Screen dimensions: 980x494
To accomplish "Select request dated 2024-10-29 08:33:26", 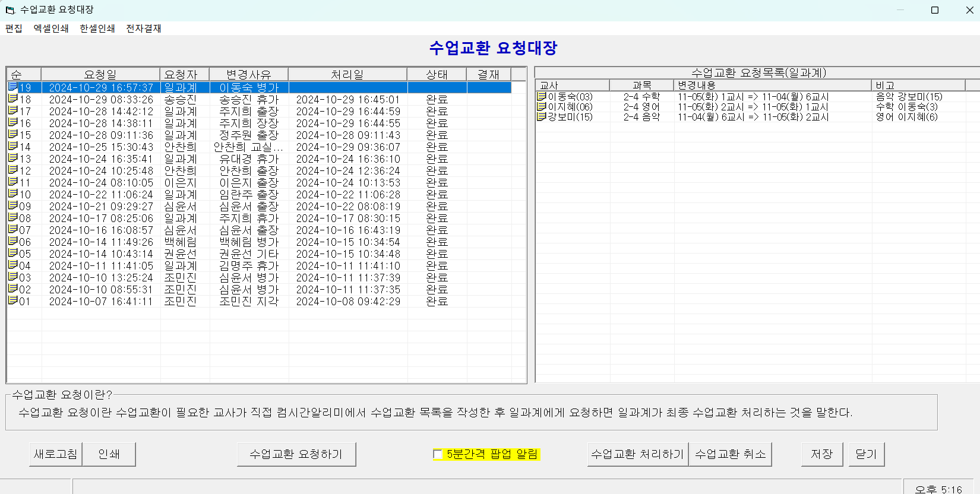I will tap(101, 99).
